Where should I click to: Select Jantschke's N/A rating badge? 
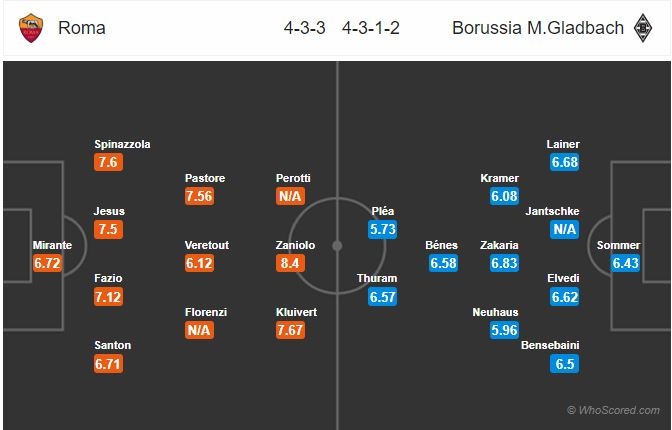point(564,229)
